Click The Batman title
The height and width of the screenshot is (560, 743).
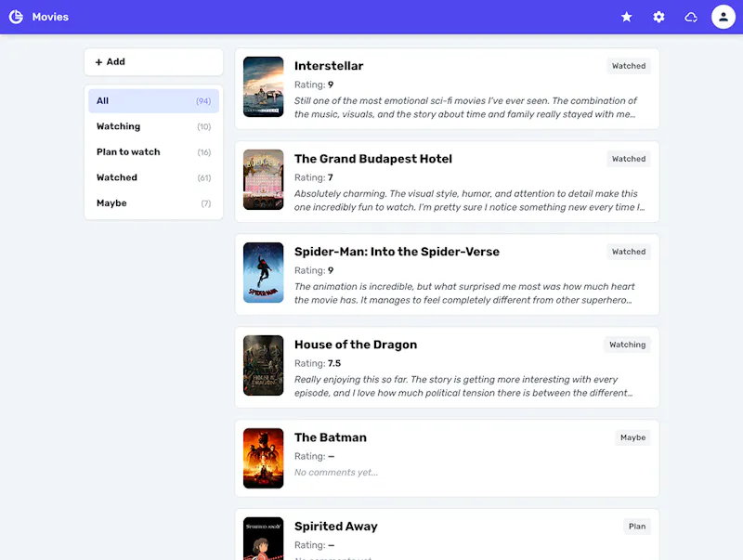(331, 437)
